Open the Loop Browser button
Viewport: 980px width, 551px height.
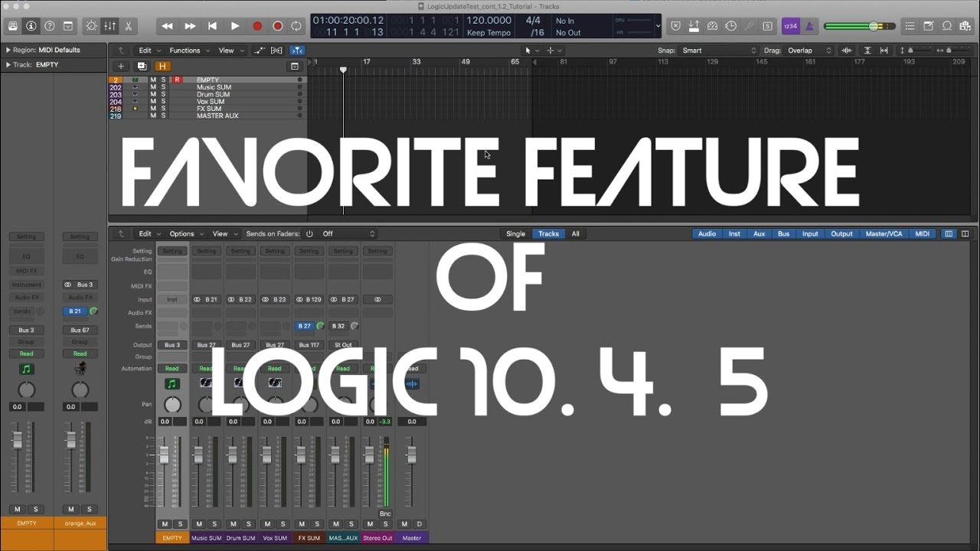pyautogui.click(x=947, y=26)
